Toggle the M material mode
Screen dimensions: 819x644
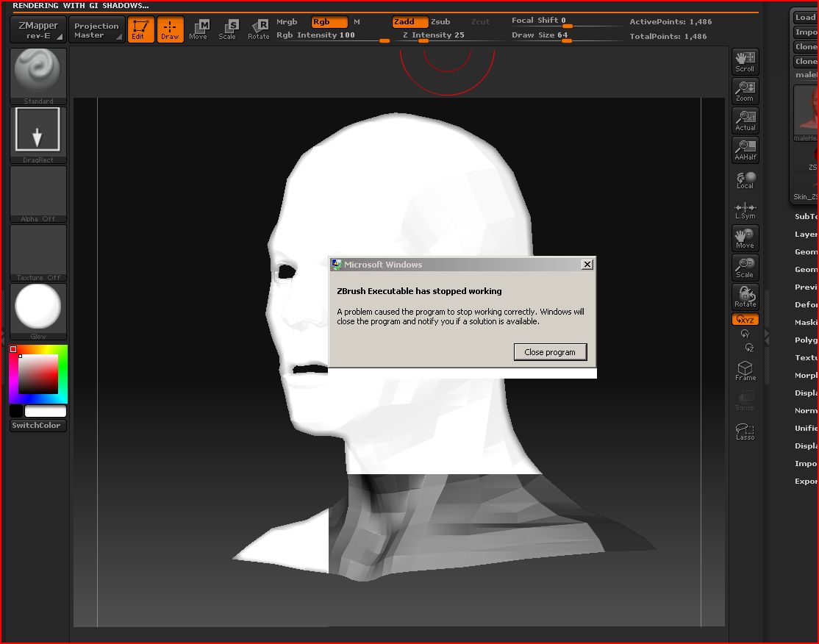tap(357, 22)
